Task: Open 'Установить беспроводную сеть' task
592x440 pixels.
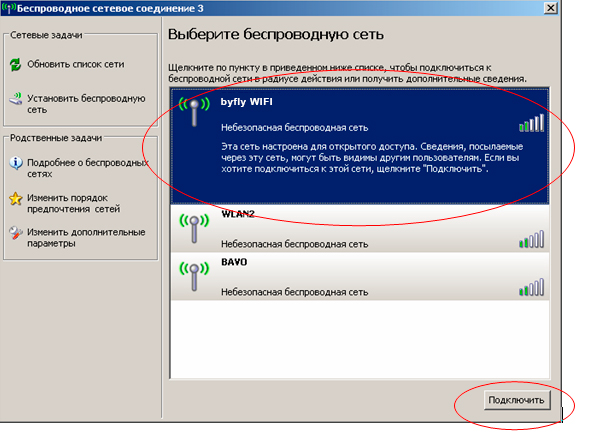Action: (86, 104)
